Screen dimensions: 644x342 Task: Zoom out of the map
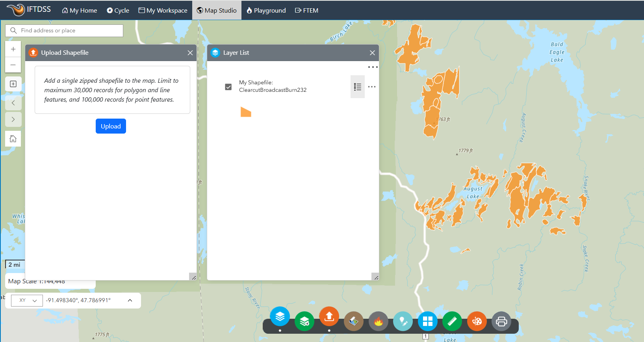point(13,65)
